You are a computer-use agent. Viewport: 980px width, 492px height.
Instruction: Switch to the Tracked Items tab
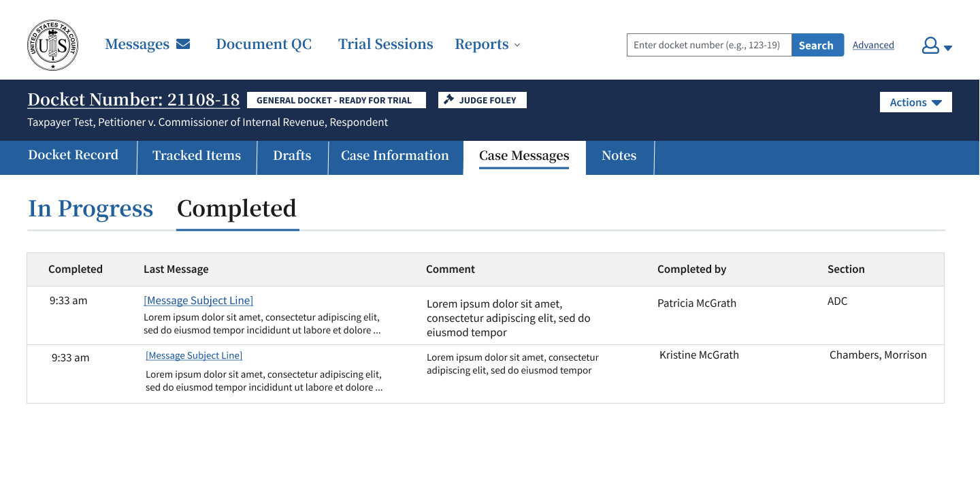point(197,156)
